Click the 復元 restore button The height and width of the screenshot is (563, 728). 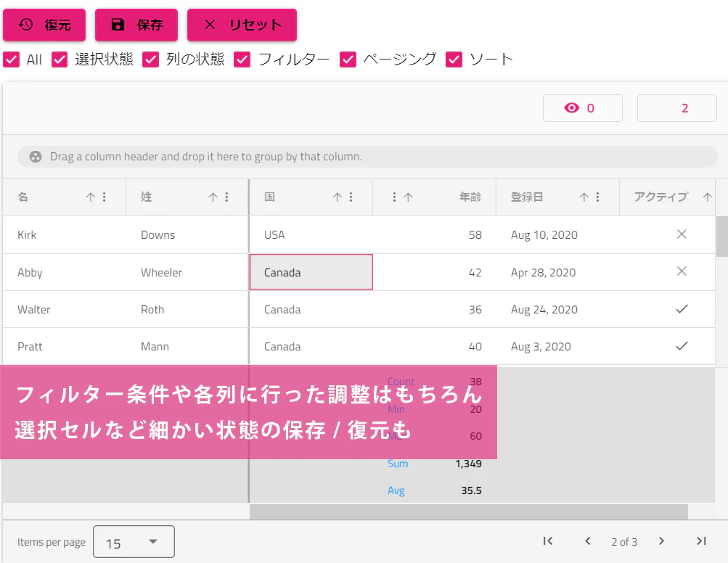(44, 25)
